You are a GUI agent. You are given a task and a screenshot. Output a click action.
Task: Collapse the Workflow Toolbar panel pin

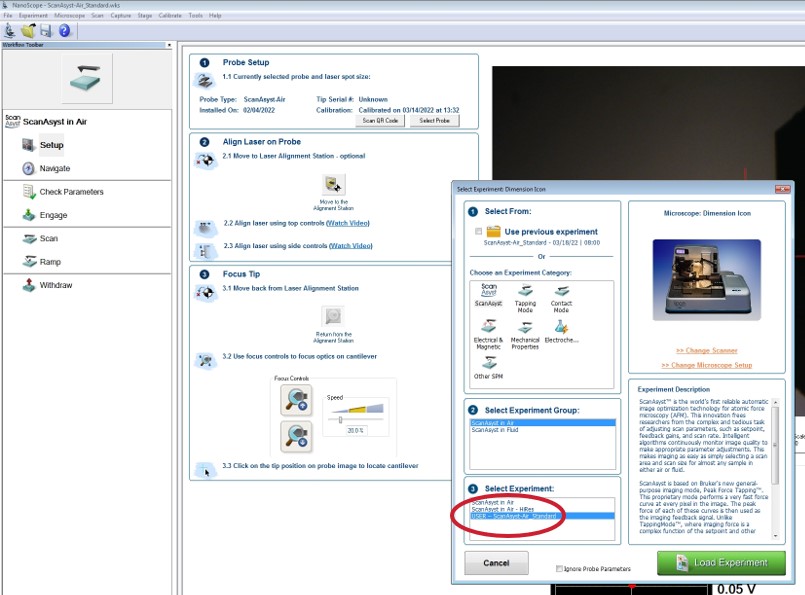click(x=169, y=45)
